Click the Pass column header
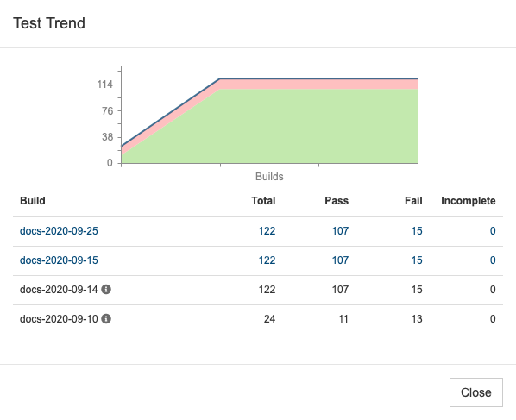The image size is (516, 420). pos(337,201)
